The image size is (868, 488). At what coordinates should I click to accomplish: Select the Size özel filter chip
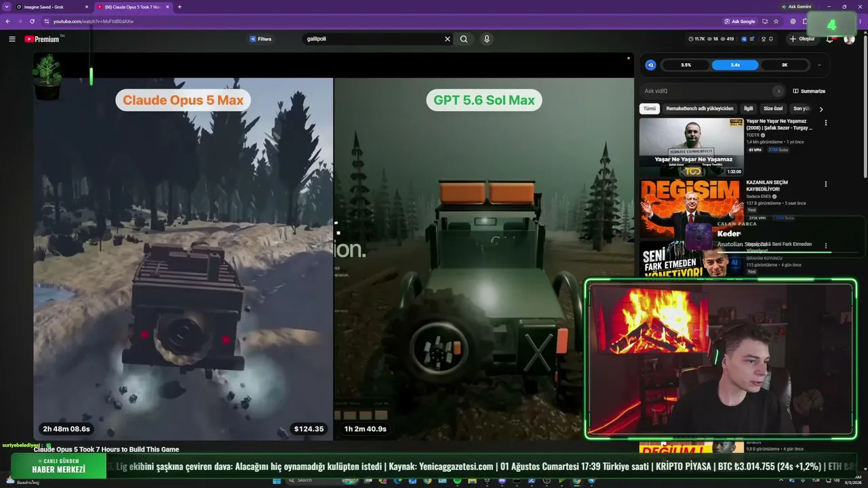tap(773, 108)
